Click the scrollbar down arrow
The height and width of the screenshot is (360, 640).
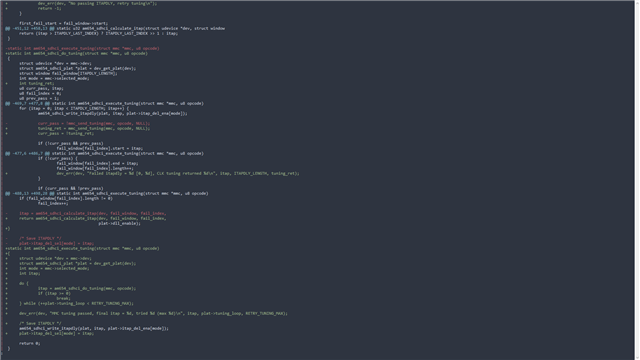tap(637, 357)
